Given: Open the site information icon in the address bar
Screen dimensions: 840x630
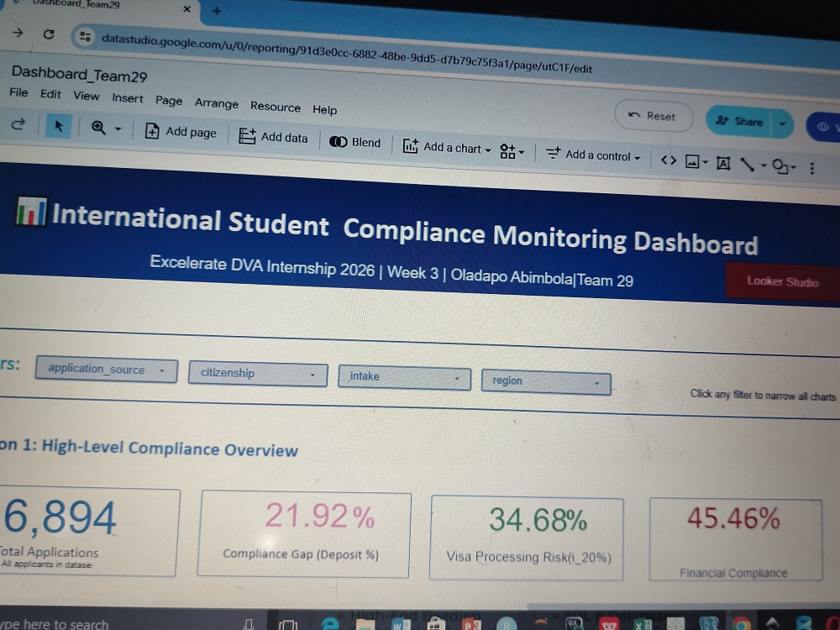Looking at the screenshot, I should (x=85, y=36).
